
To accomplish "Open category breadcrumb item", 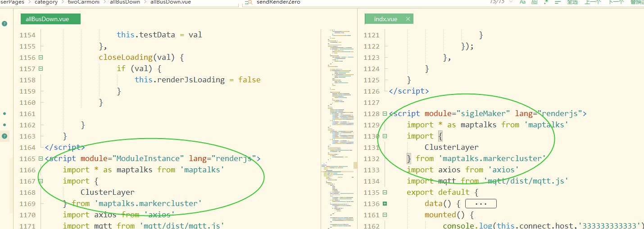I will click(46, 2).
